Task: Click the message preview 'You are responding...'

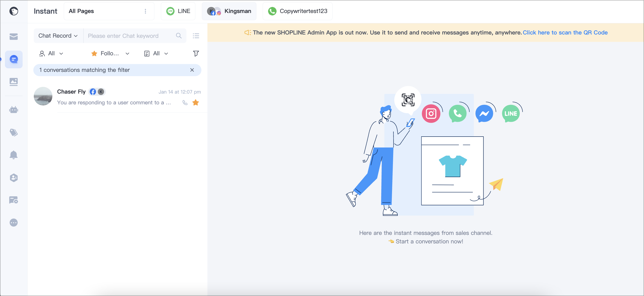Action: pyautogui.click(x=114, y=103)
